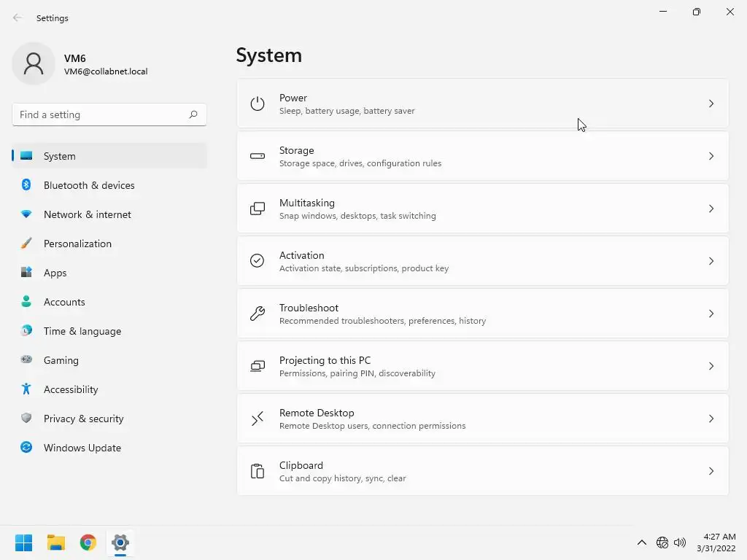This screenshot has width=747, height=560.
Task: Click the Accounts person icon in sidebar
Action: pos(26,301)
